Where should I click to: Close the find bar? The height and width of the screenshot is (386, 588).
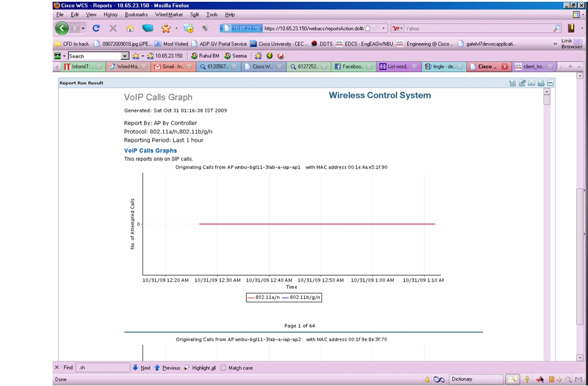click(57, 367)
